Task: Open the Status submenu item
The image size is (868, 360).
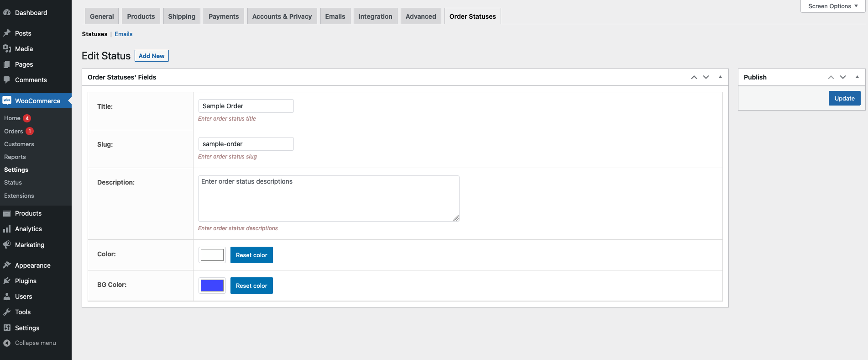Action: (x=13, y=182)
